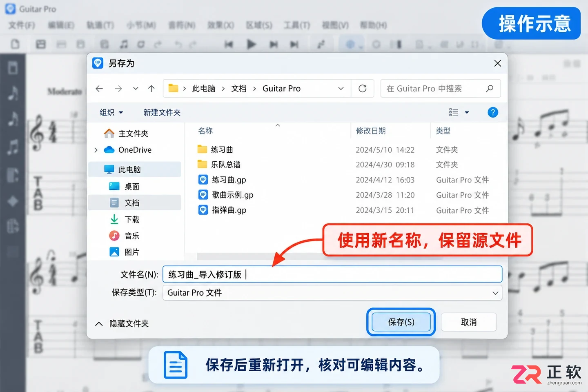Screen dimensions: 588x392
Task: Click 新建文件夹 button
Action: click(162, 112)
